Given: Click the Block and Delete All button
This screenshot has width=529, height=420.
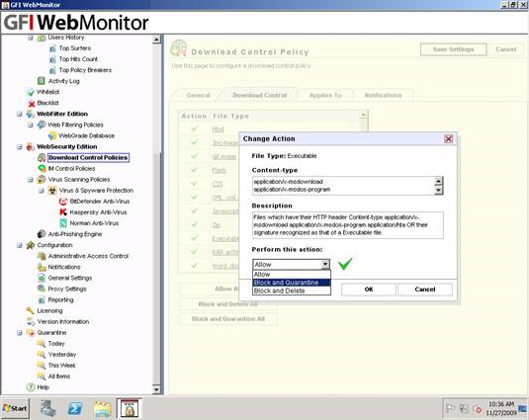Looking at the screenshot, I should tap(228, 304).
